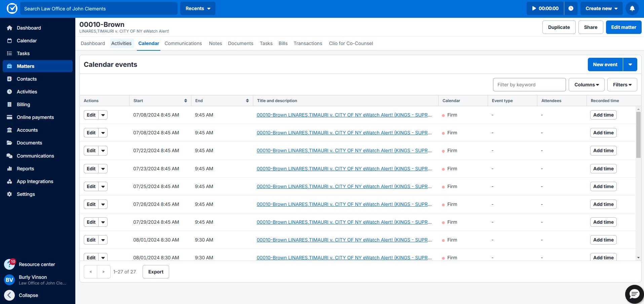The height and width of the screenshot is (304, 644).
Task: Click the Share button
Action: [591, 27]
